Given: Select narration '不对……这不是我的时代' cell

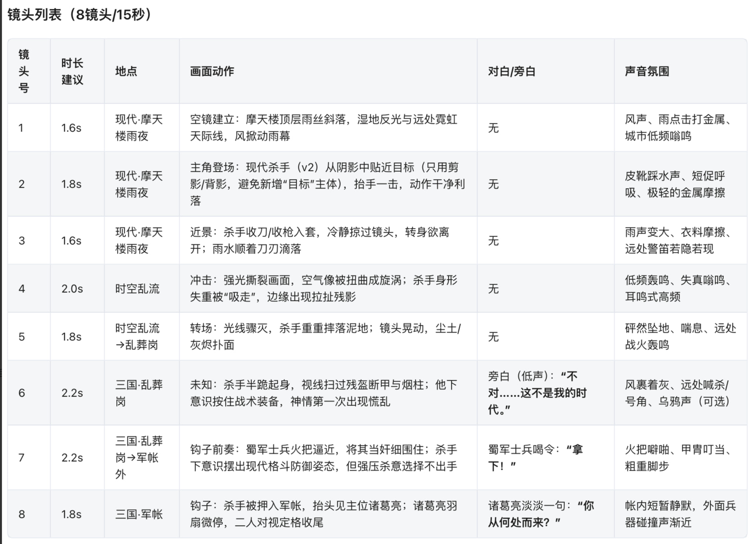Looking at the screenshot, I should (537, 393).
